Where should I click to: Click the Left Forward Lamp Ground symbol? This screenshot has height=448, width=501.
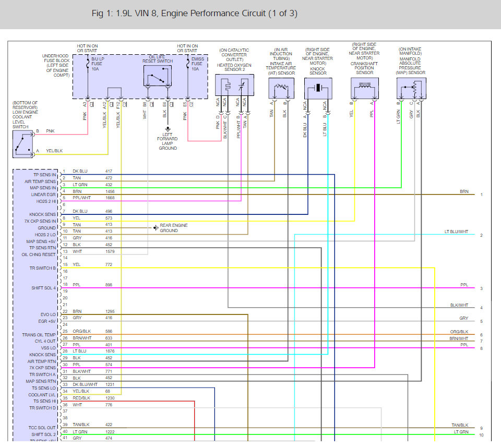pos(168,129)
